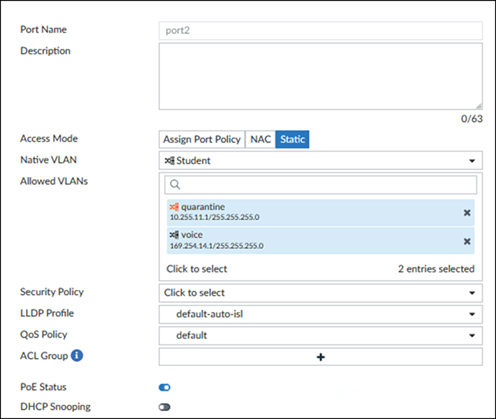This screenshot has width=496, height=419.
Task: Add an ACL Group with plus button
Action: pos(321,357)
